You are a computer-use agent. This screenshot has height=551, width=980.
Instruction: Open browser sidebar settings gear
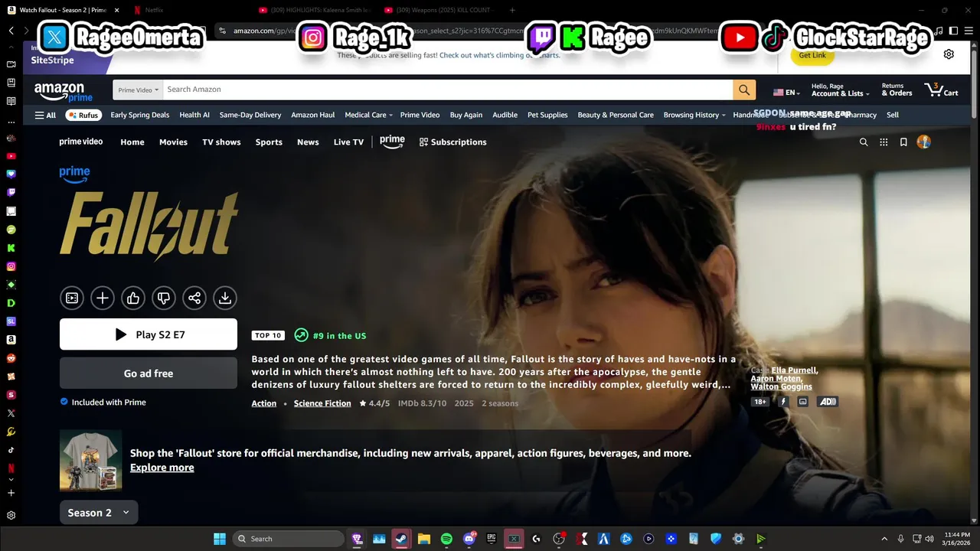coord(11,515)
